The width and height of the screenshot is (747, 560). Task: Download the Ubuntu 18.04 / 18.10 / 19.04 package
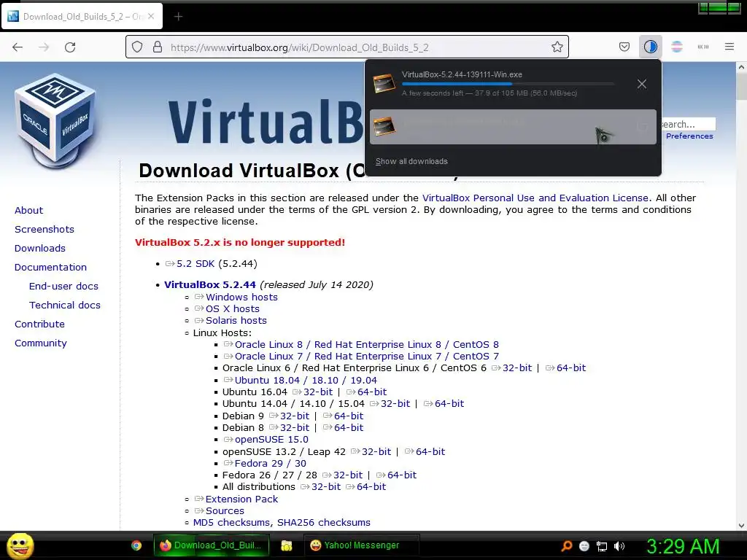[x=306, y=381]
